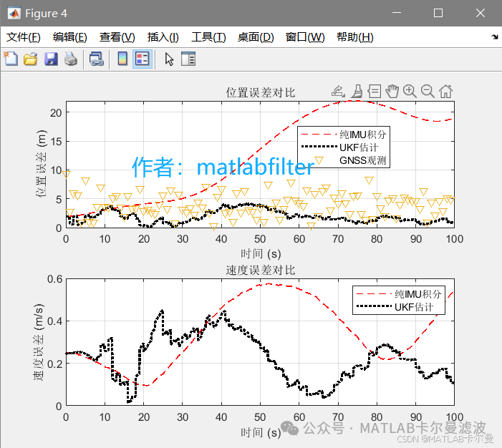Click the 位置误差对比 plot title
This screenshot has width=502, height=448.
[x=260, y=92]
